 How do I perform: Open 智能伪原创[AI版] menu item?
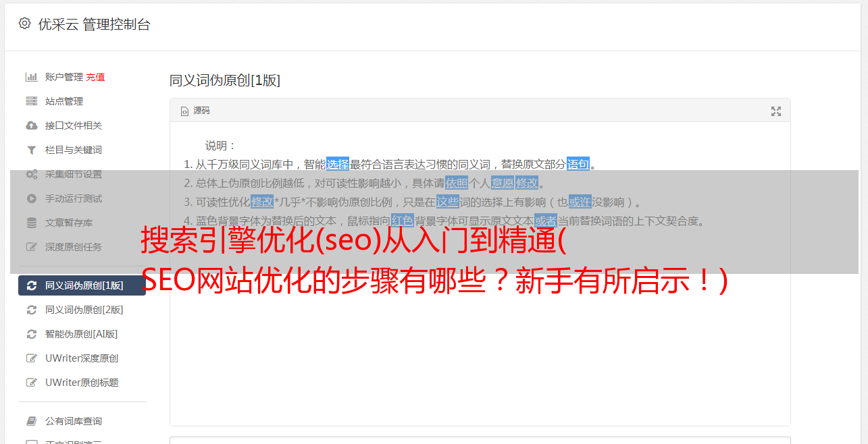82,334
